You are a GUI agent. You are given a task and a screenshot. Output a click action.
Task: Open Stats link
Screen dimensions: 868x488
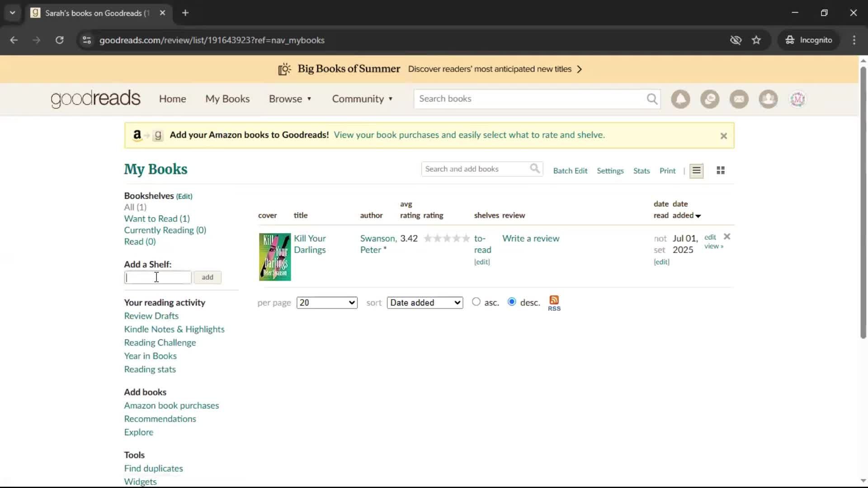pyautogui.click(x=641, y=171)
